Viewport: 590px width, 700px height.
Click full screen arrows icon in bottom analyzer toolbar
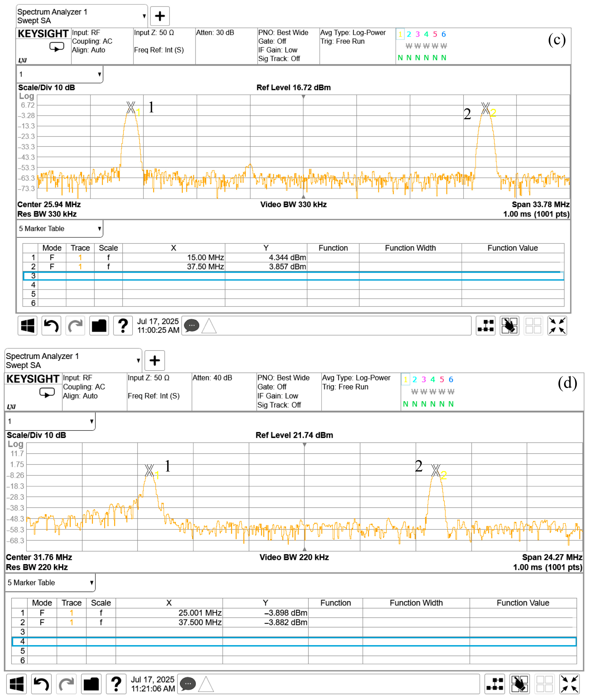pos(570,684)
